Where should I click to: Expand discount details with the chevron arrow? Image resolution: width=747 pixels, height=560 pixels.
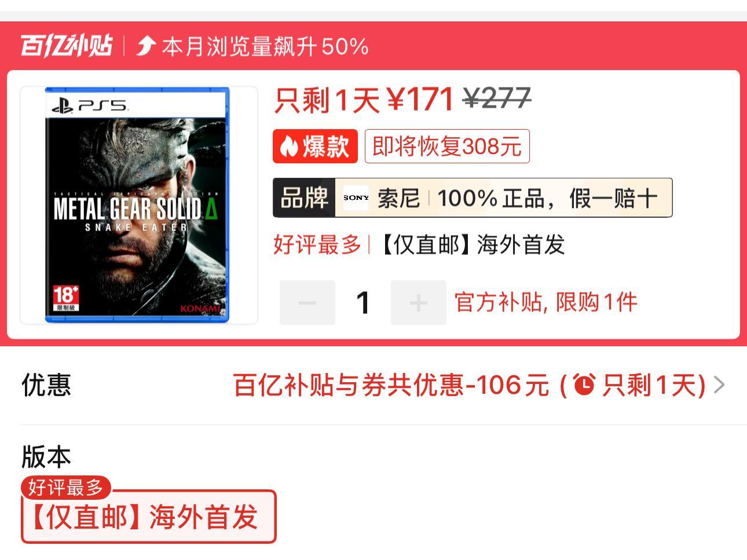coord(719,385)
